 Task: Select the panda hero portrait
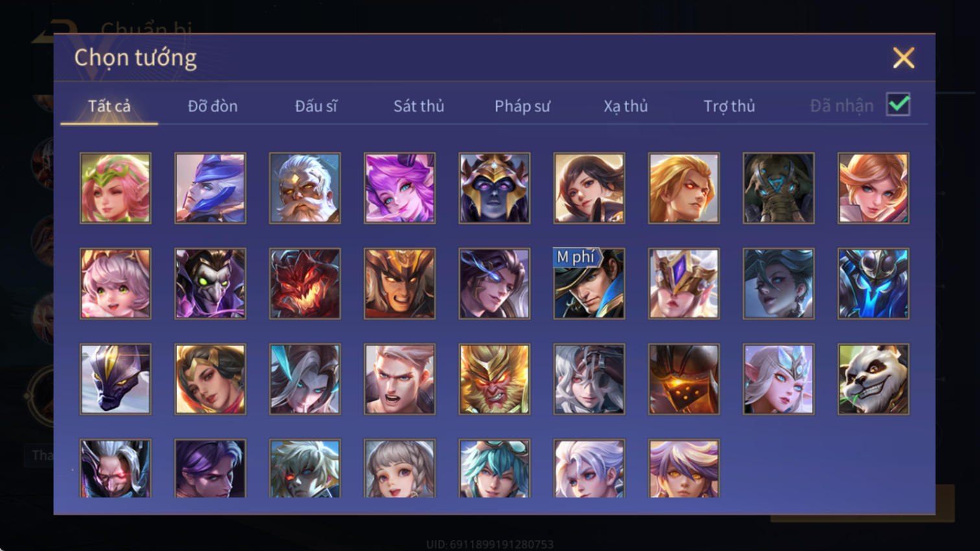[873, 379]
